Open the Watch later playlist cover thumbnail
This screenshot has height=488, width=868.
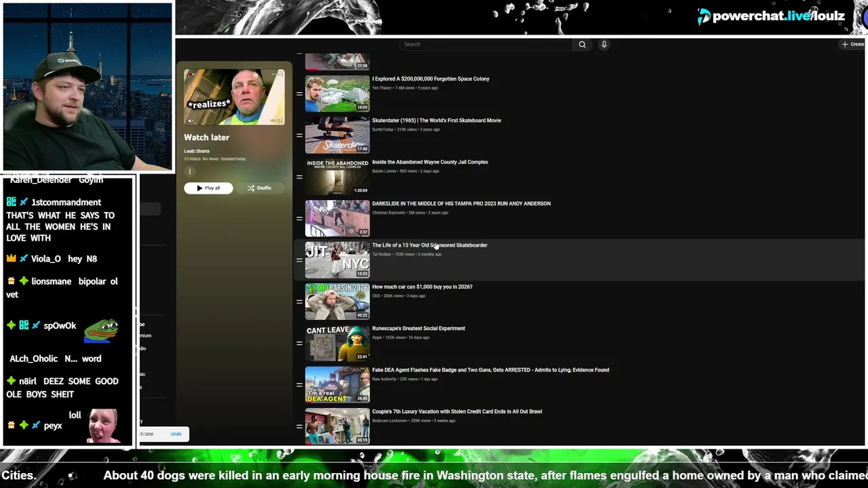click(234, 97)
